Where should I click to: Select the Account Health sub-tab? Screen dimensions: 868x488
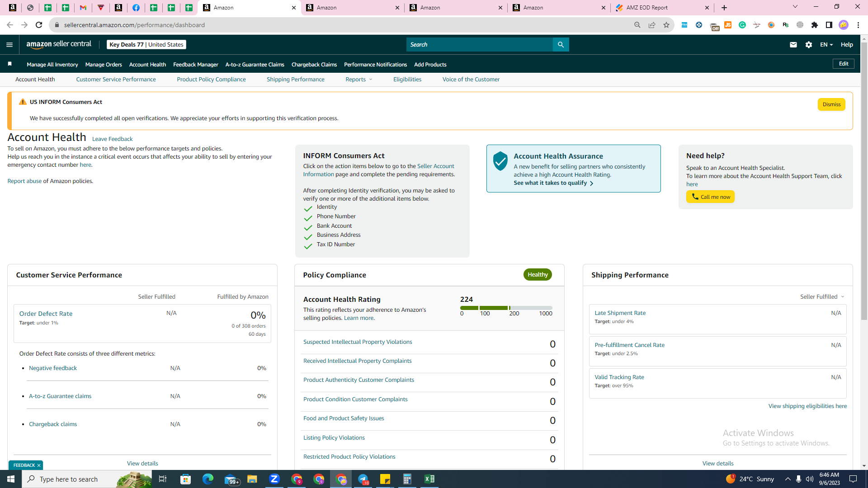(35, 80)
